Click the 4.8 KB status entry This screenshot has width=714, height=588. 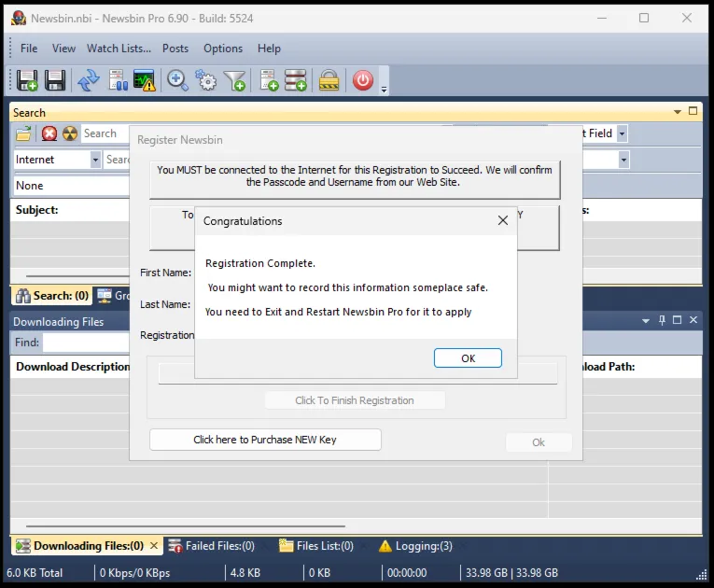click(245, 573)
